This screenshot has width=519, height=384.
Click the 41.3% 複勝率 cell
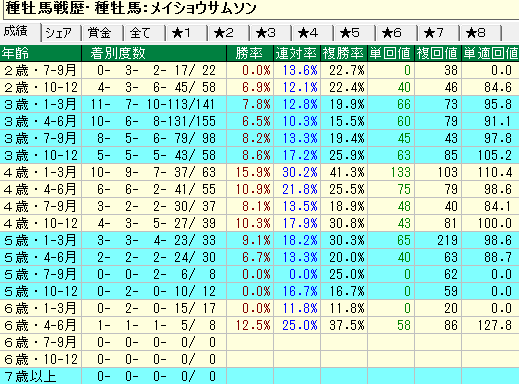344,172
